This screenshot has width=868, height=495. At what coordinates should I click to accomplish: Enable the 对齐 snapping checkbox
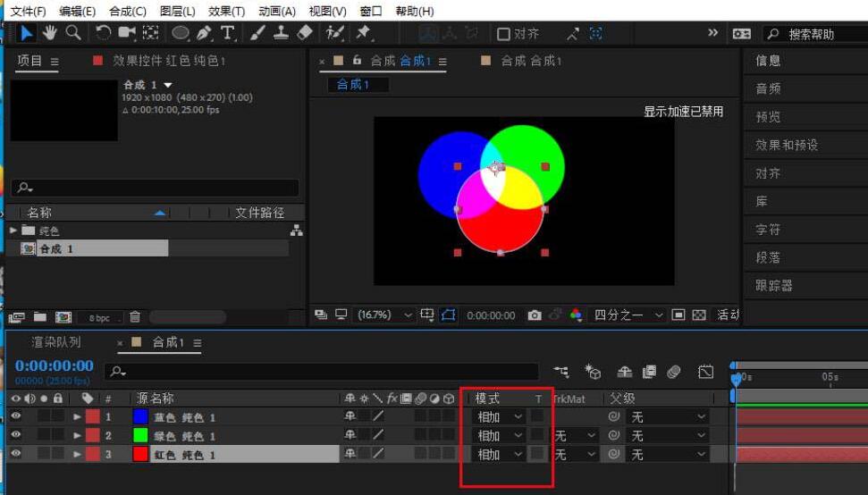click(x=503, y=34)
